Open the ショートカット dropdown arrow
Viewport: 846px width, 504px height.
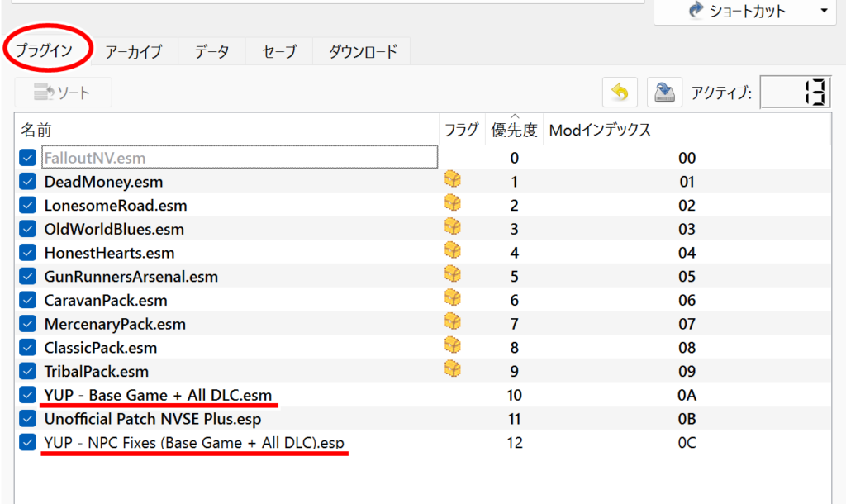pos(824,11)
